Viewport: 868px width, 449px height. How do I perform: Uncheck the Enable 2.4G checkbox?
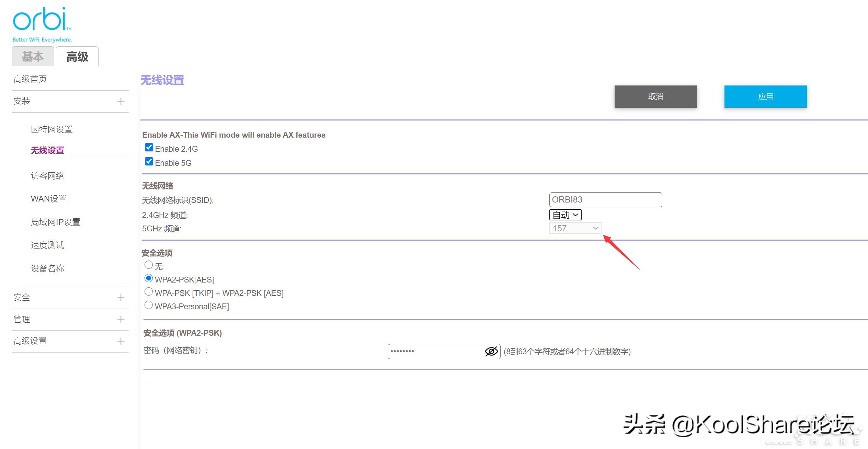pos(149,148)
